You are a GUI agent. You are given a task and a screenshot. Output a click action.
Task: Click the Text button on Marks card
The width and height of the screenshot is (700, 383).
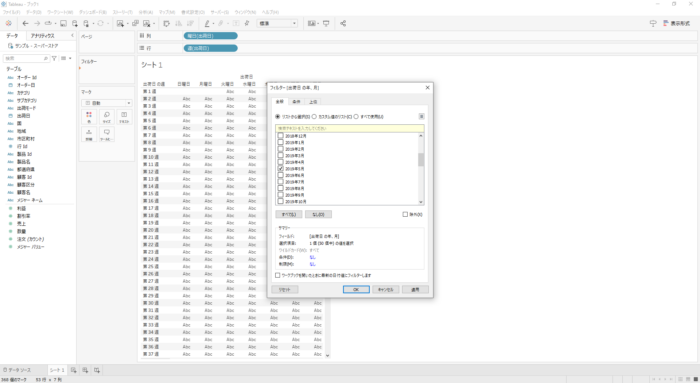coord(124,117)
